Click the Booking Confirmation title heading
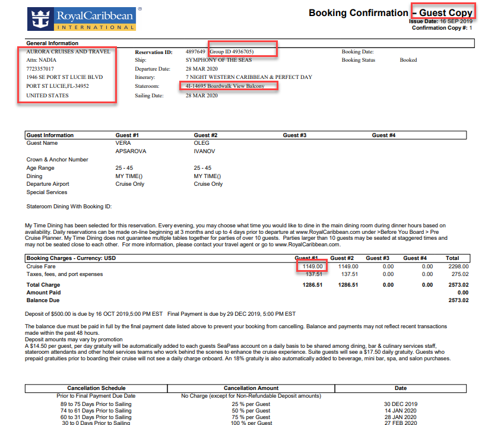504x425 pixels. tap(358, 12)
